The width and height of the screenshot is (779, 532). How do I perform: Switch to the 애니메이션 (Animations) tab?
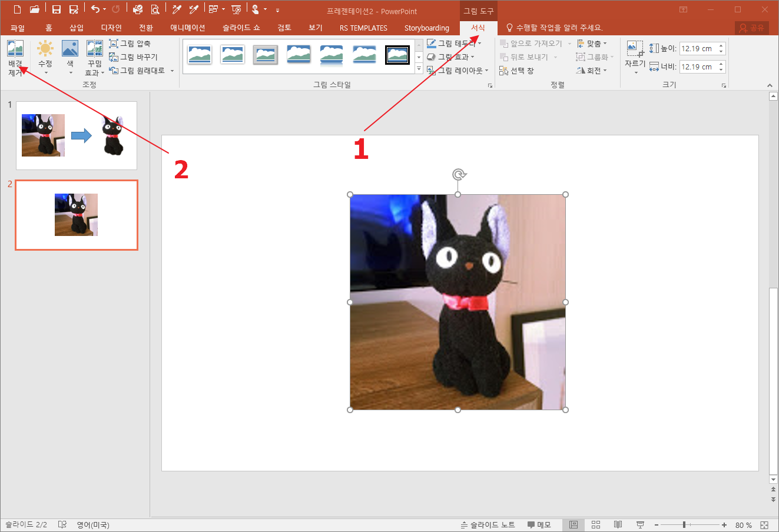[x=188, y=28]
